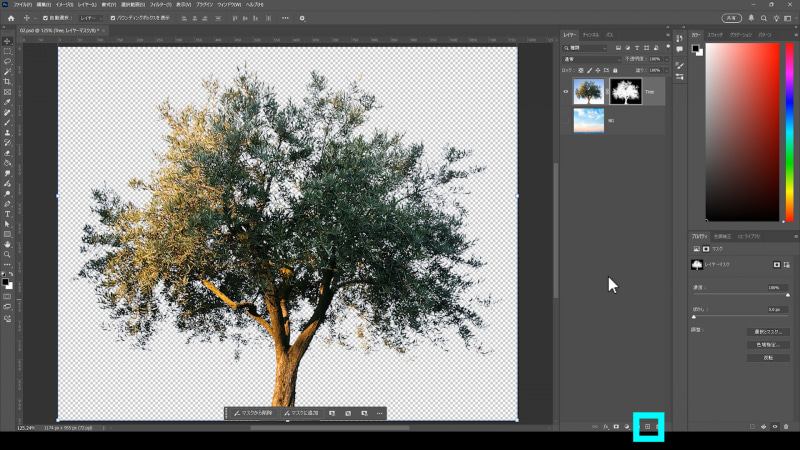Screen dimensions: 800x450
Task: Open Color panel flyout menu
Action: click(x=795, y=35)
